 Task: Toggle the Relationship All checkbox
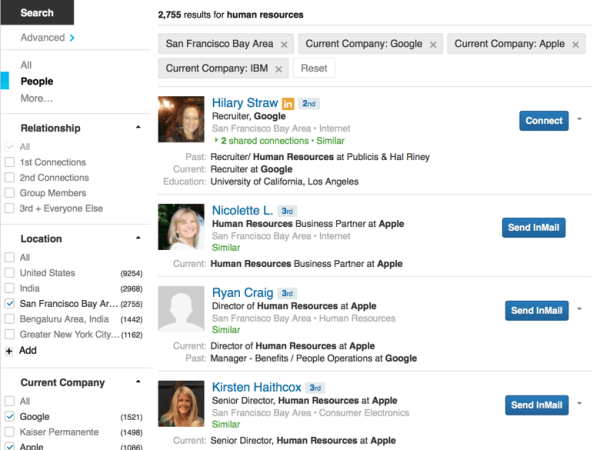point(10,147)
